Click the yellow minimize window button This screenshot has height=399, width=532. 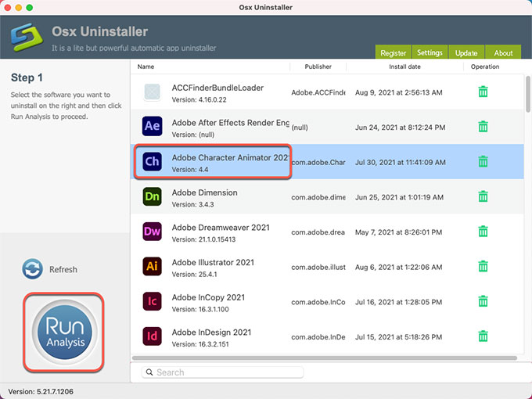coord(19,8)
